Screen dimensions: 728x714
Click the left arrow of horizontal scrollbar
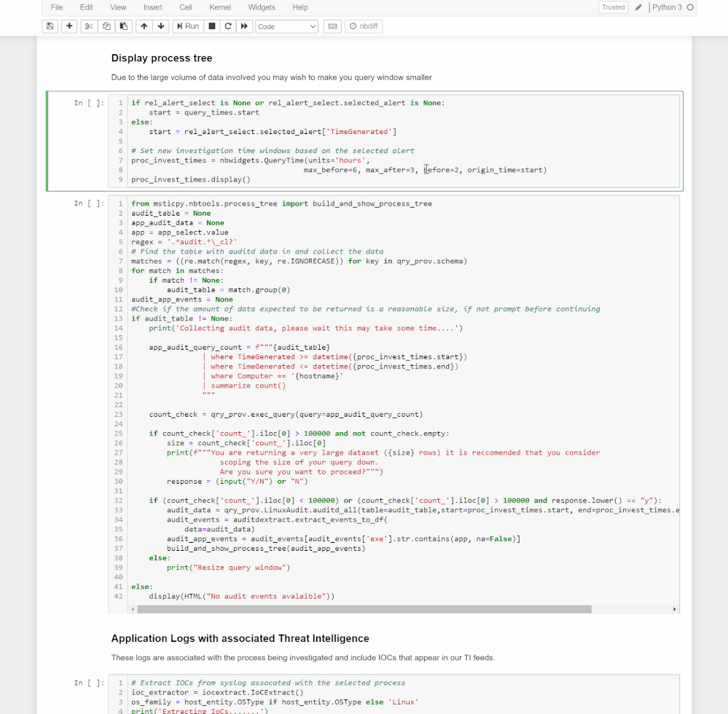click(x=133, y=609)
